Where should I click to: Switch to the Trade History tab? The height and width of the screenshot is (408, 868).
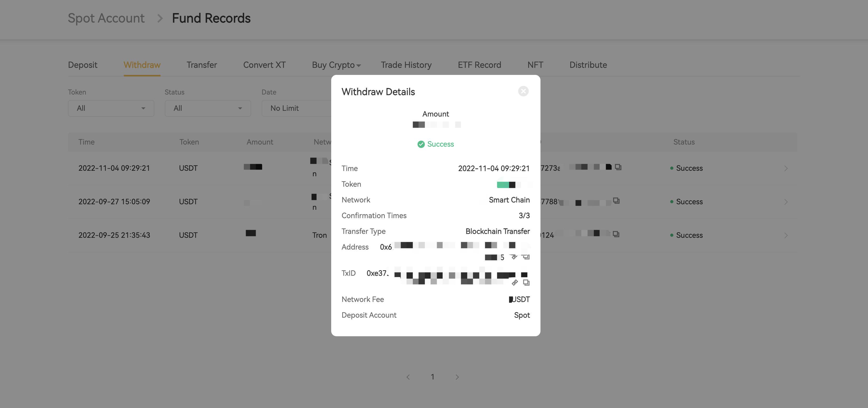pos(406,65)
